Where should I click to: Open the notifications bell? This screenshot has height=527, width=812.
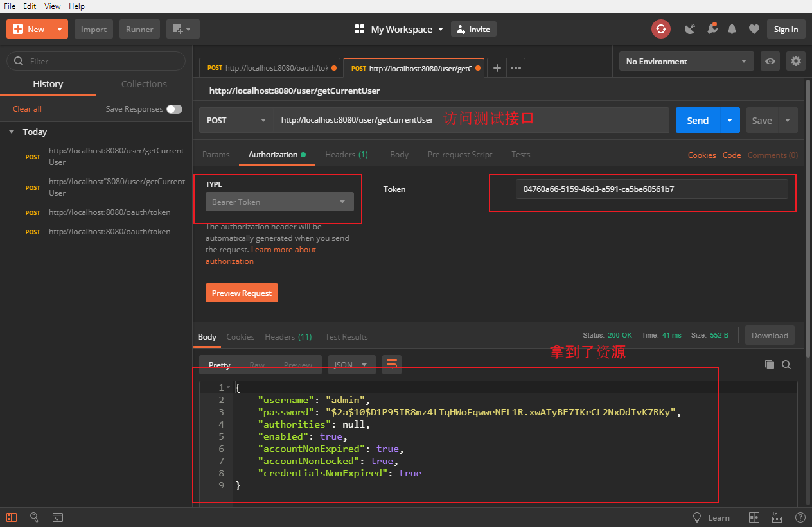click(x=732, y=29)
